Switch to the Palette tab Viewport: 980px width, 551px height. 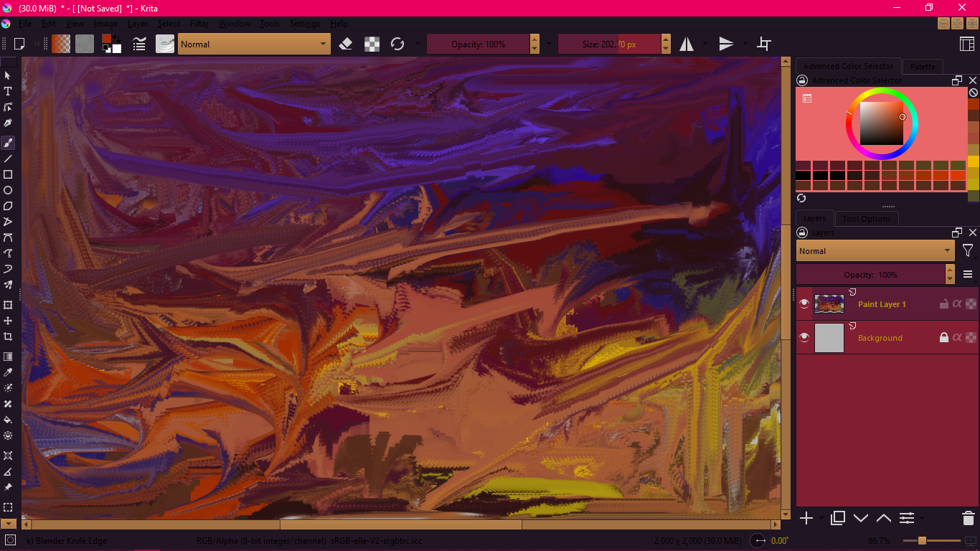click(x=923, y=66)
